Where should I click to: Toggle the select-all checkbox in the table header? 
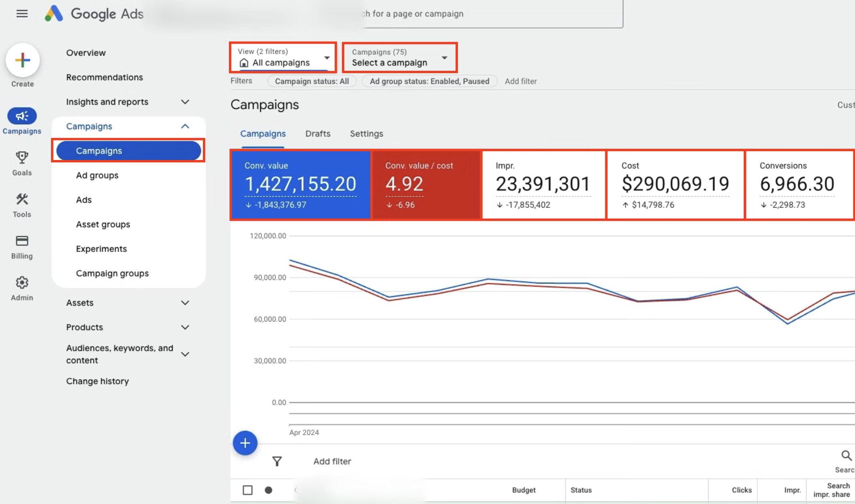pyautogui.click(x=247, y=490)
